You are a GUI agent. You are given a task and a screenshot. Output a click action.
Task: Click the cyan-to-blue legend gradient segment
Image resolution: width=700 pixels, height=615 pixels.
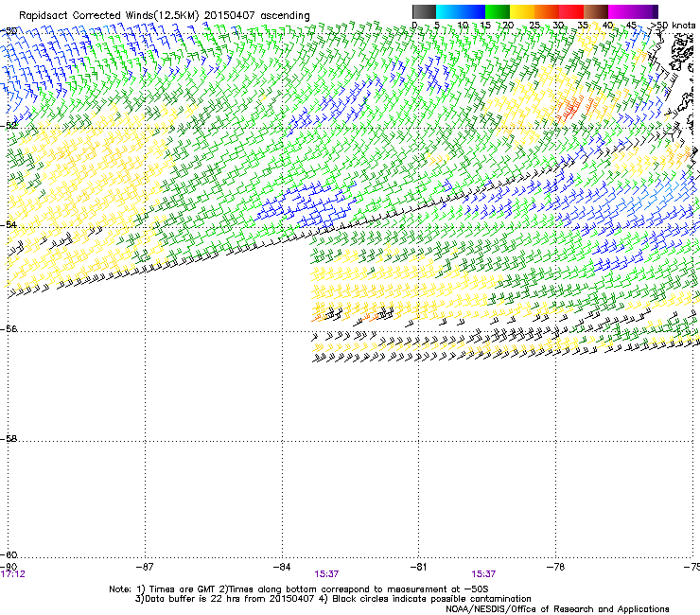click(461, 11)
